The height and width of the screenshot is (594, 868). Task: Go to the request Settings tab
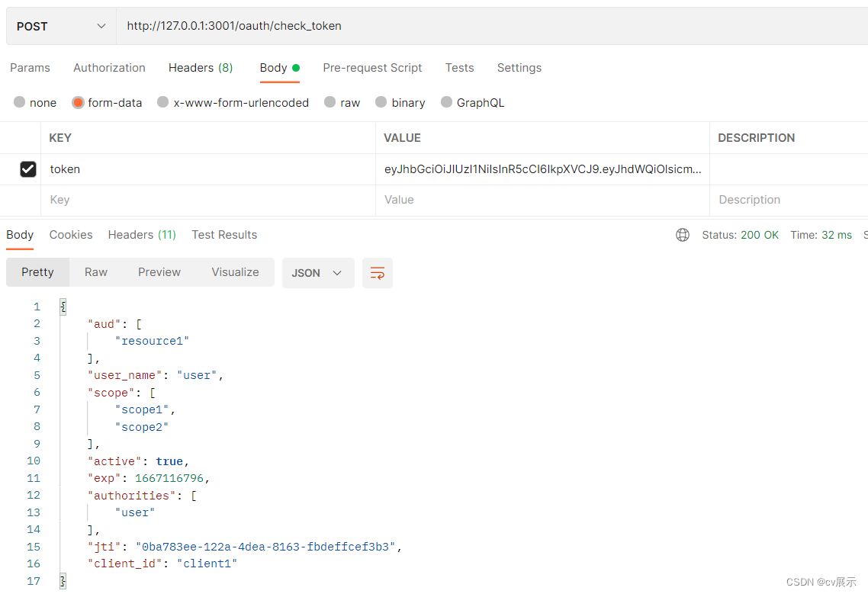[x=519, y=68]
